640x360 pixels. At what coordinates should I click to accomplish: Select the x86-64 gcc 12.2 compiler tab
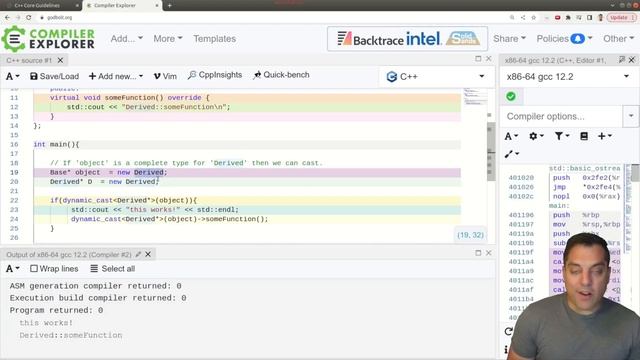click(x=555, y=60)
